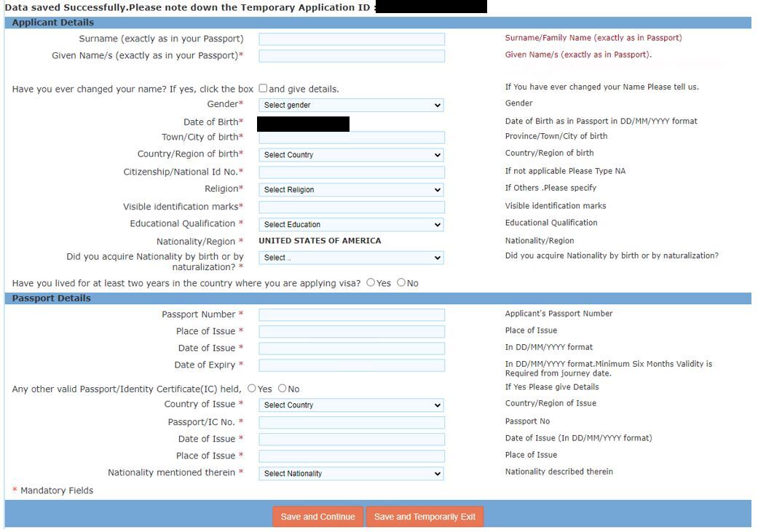Open nationality by birth or naturalization dropdown

[351, 258]
